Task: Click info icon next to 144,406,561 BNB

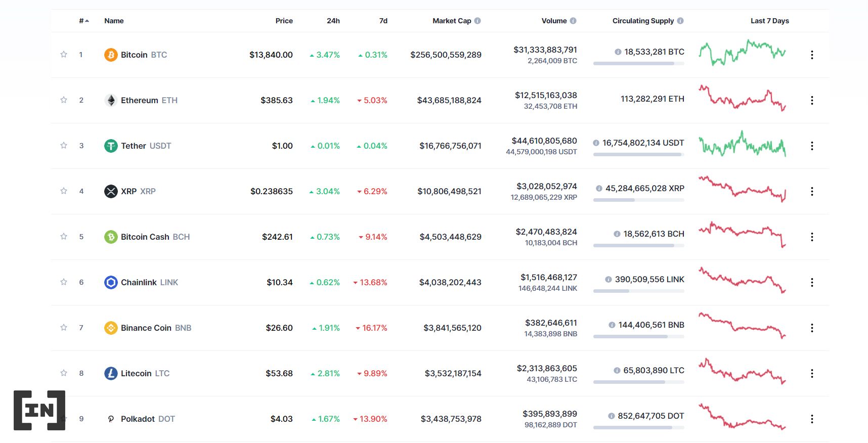Action: (x=612, y=325)
